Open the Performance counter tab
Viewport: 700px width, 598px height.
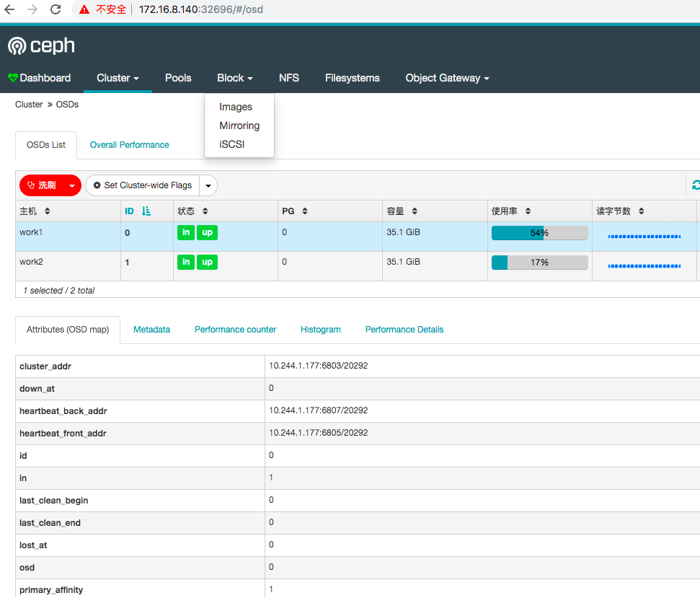pos(235,330)
